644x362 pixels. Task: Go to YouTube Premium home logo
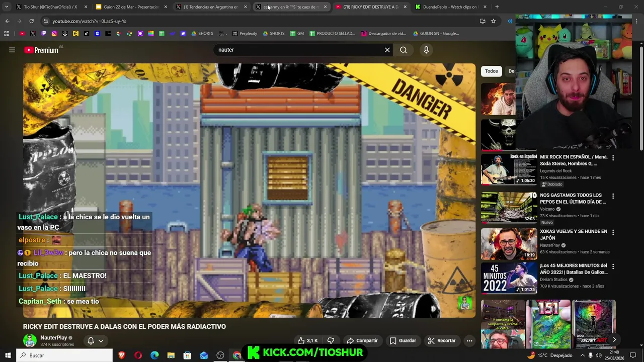coord(41,50)
